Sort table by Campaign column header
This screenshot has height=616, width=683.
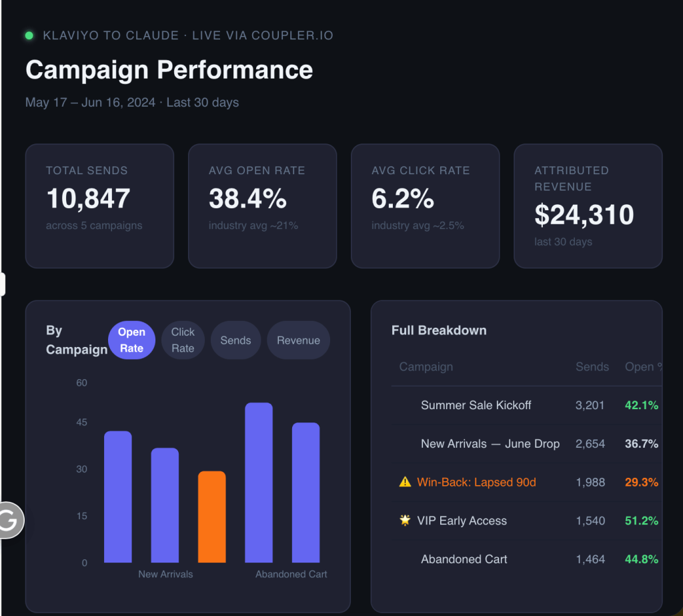pyautogui.click(x=426, y=366)
